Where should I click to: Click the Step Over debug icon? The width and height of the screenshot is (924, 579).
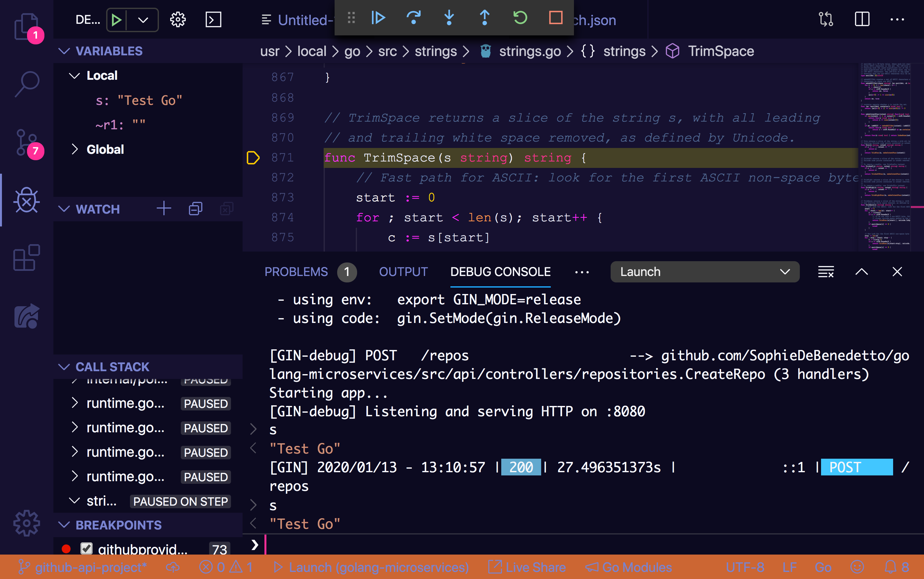pos(414,19)
